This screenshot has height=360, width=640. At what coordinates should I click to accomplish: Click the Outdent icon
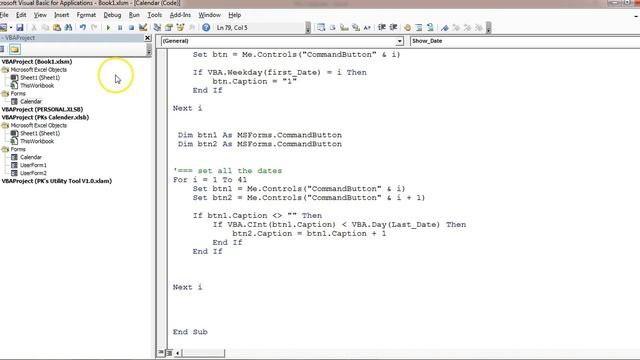393,27
